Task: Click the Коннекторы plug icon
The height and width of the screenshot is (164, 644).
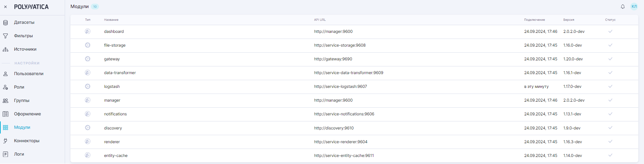Action: pos(5,141)
